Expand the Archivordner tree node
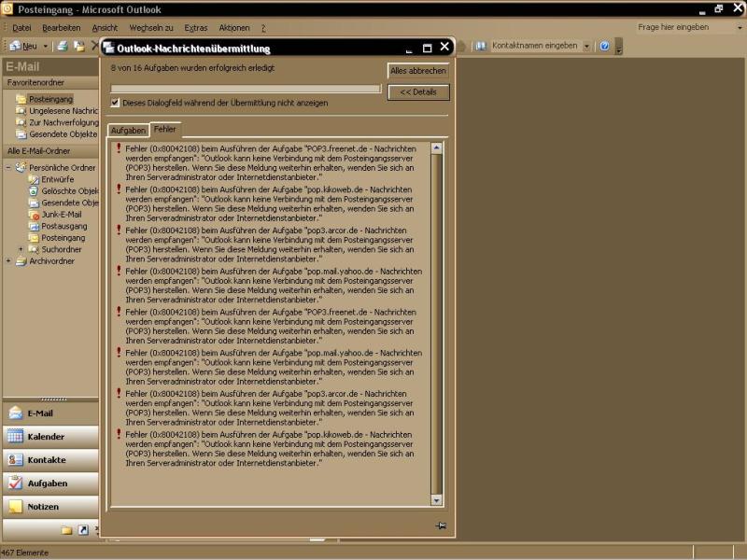 pyautogui.click(x=8, y=261)
